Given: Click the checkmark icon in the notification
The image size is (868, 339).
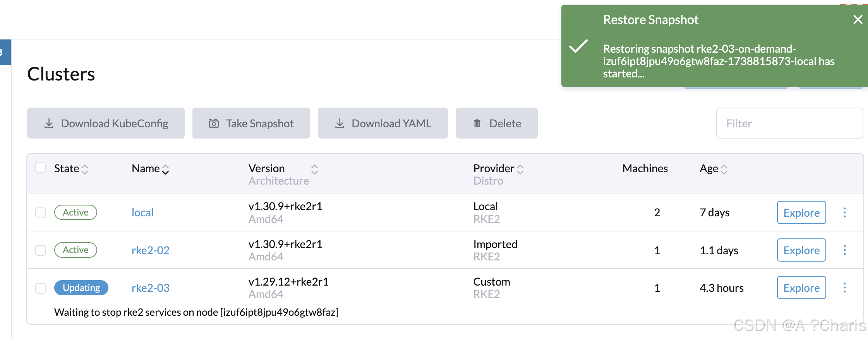Looking at the screenshot, I should [578, 46].
